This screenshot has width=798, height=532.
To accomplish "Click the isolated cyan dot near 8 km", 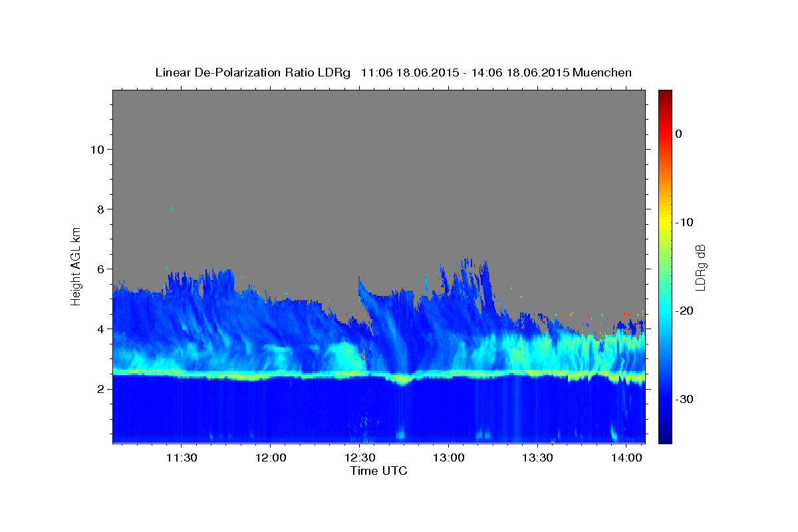I will tap(172, 208).
